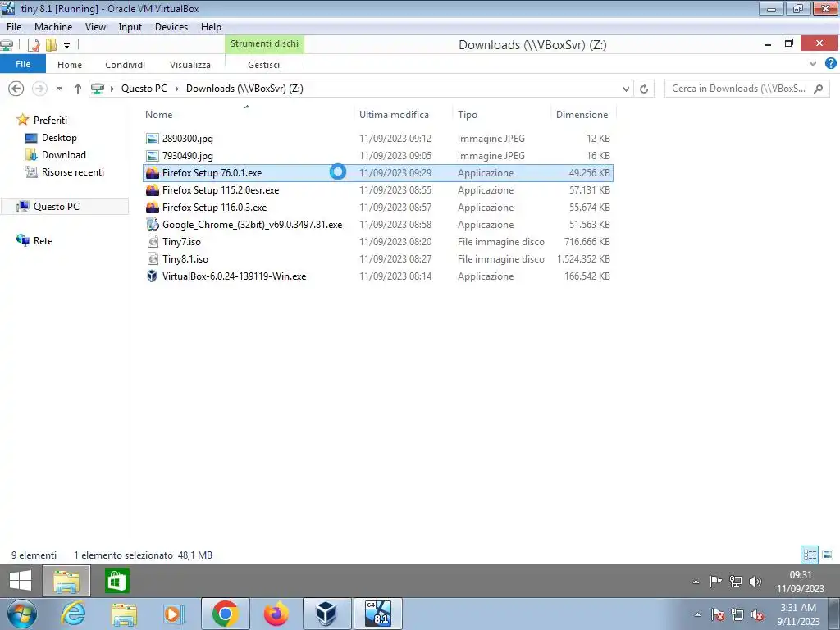Select Tiny8.1.iso file
The height and width of the screenshot is (630, 840).
coord(185,259)
